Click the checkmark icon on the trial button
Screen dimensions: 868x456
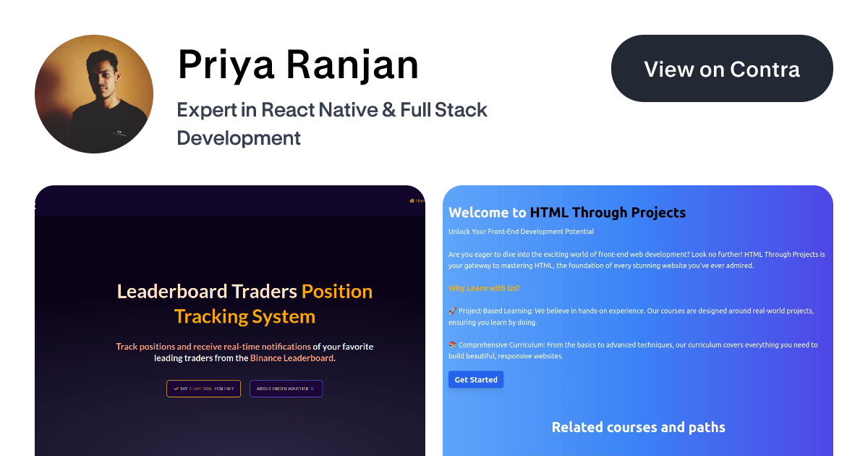pos(176,389)
